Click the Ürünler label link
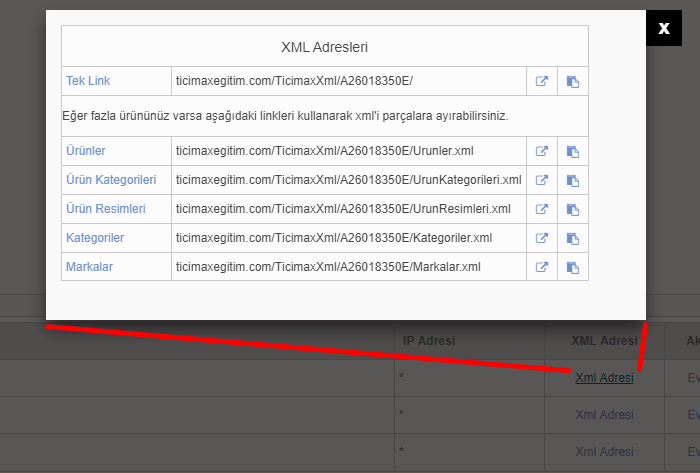The image size is (700, 473). [x=86, y=151]
